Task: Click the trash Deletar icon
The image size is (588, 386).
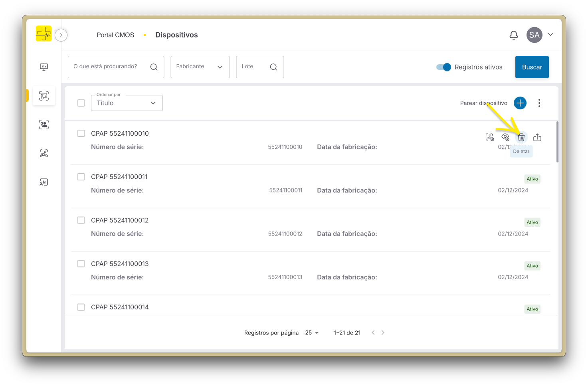Action: point(521,137)
